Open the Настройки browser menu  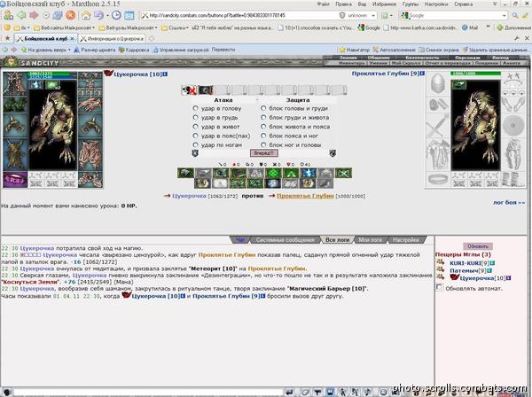click(436, 4)
